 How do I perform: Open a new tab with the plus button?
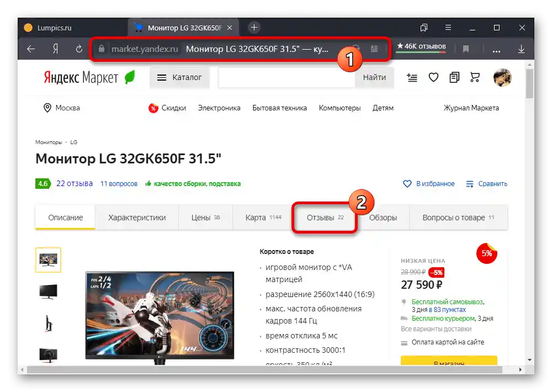(254, 28)
